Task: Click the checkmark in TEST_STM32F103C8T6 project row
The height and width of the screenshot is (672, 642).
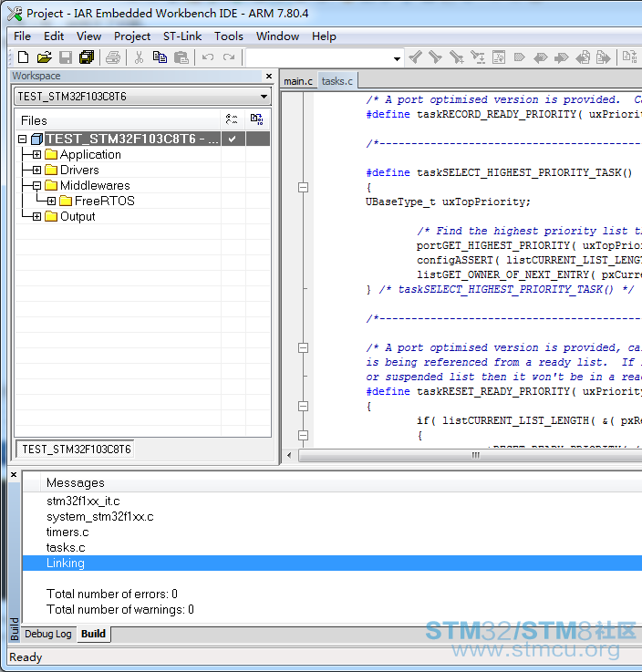Action: click(233, 139)
